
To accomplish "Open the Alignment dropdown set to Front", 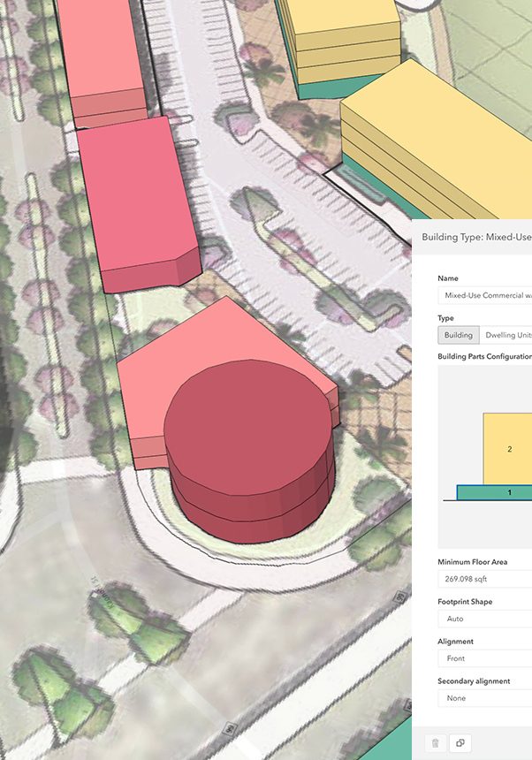I will pos(484,658).
